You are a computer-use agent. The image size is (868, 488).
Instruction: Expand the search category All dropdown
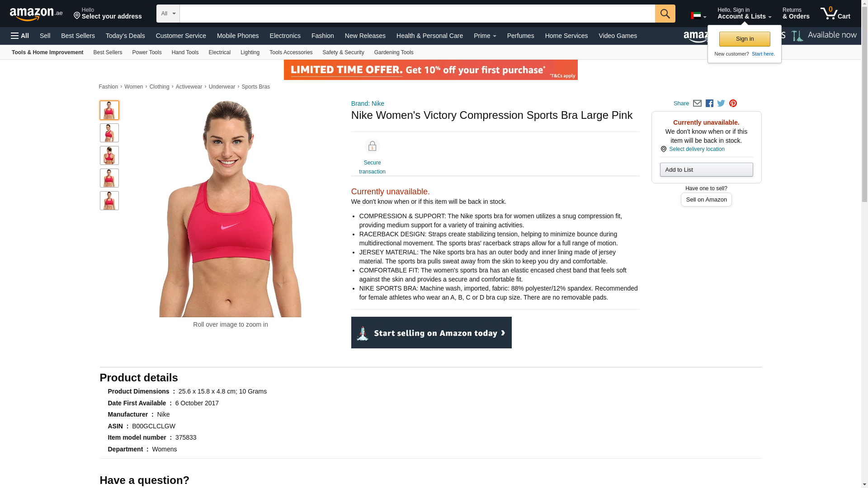pyautogui.click(x=168, y=14)
